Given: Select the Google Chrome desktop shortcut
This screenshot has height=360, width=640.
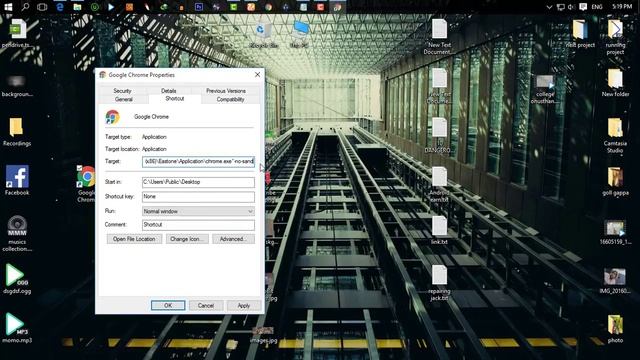Looking at the screenshot, I should coord(86,184).
